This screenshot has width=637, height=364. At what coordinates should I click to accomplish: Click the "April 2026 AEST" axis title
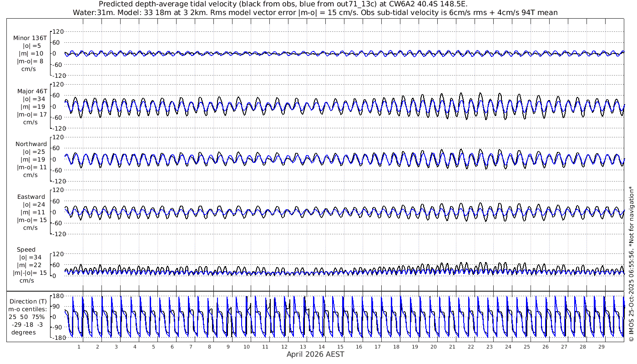315,354
